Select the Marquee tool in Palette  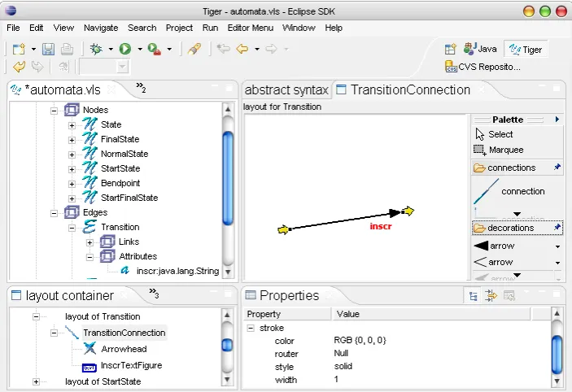point(517,150)
